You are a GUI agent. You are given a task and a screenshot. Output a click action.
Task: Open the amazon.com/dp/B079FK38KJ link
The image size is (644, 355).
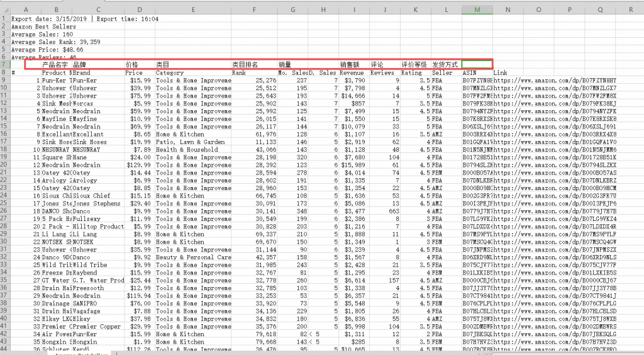coord(555,103)
